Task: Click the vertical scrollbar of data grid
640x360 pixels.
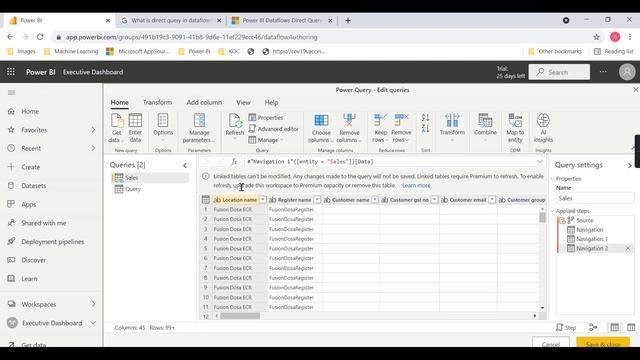Action: (542, 217)
